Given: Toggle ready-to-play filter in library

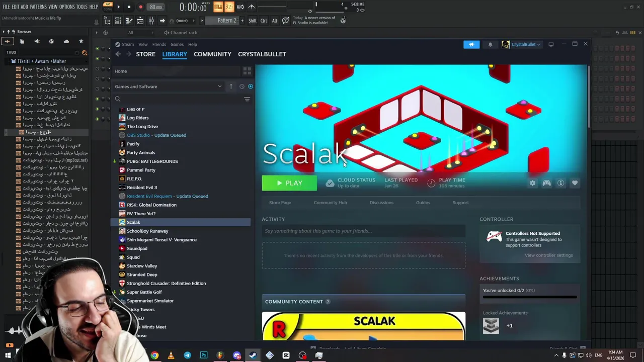Looking at the screenshot, I should [x=251, y=86].
